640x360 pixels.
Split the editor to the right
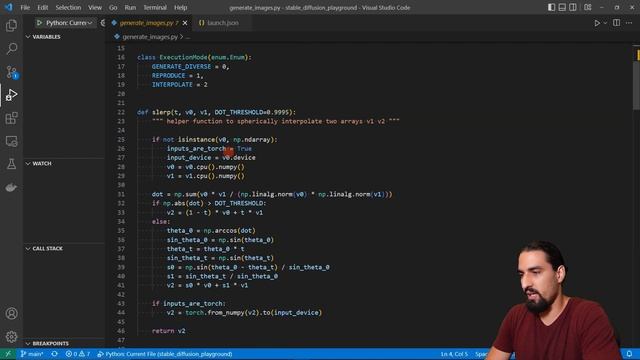[x=616, y=23]
